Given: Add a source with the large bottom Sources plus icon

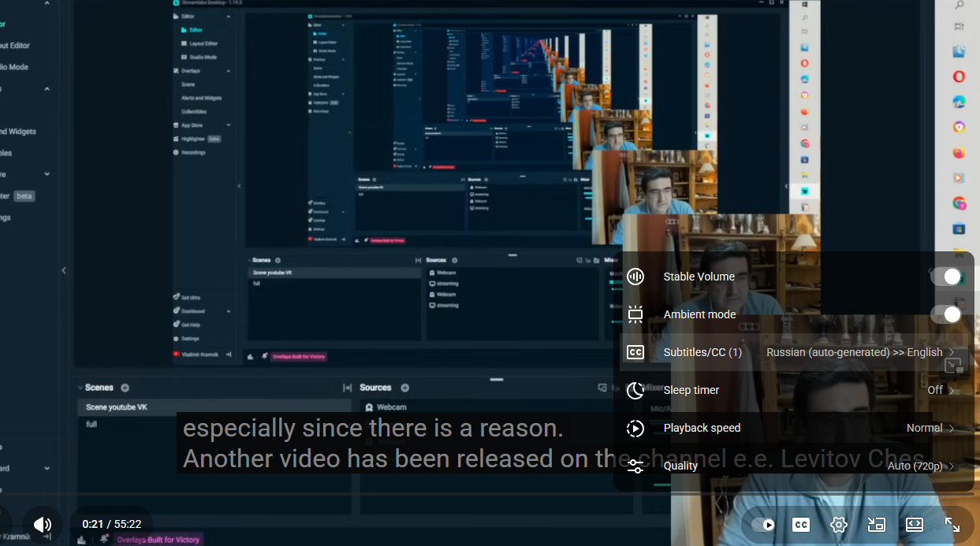Looking at the screenshot, I should click(x=405, y=388).
